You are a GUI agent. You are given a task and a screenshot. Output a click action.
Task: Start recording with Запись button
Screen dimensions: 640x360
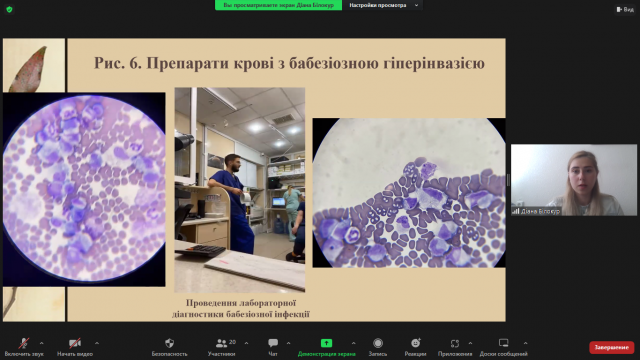[x=378, y=347]
